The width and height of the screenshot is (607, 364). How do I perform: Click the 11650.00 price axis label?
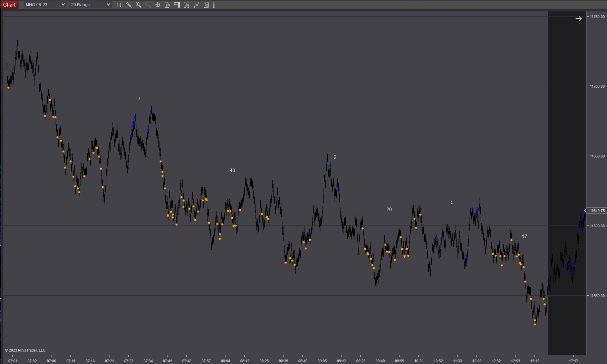597,156
